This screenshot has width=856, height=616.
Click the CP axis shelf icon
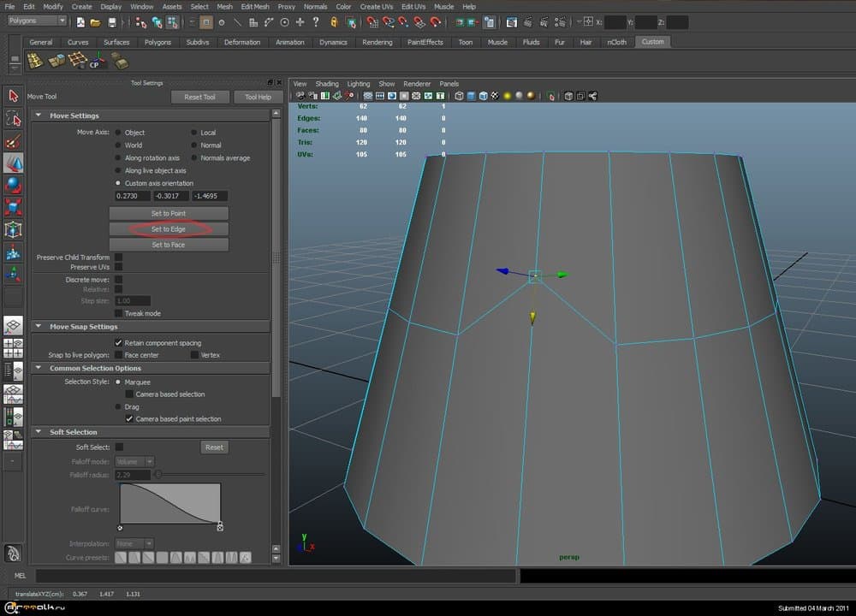(97, 61)
